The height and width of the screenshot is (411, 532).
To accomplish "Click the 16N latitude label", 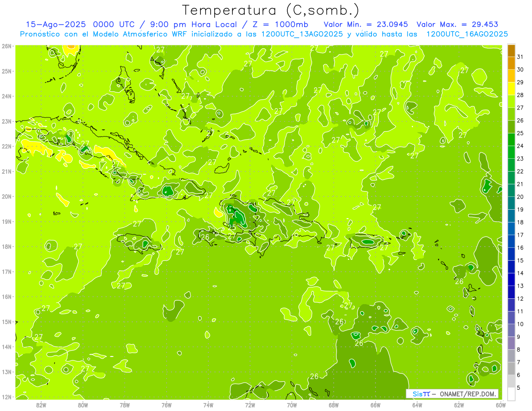I will (x=7, y=297).
